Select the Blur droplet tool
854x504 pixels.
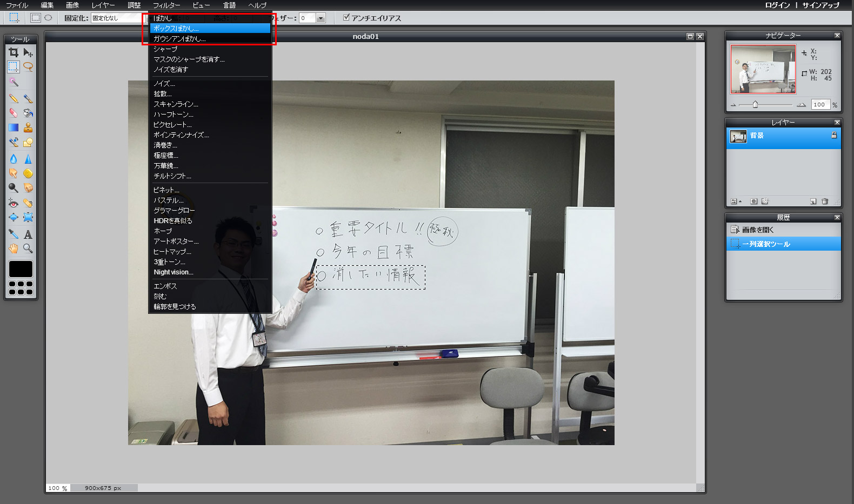(x=14, y=159)
